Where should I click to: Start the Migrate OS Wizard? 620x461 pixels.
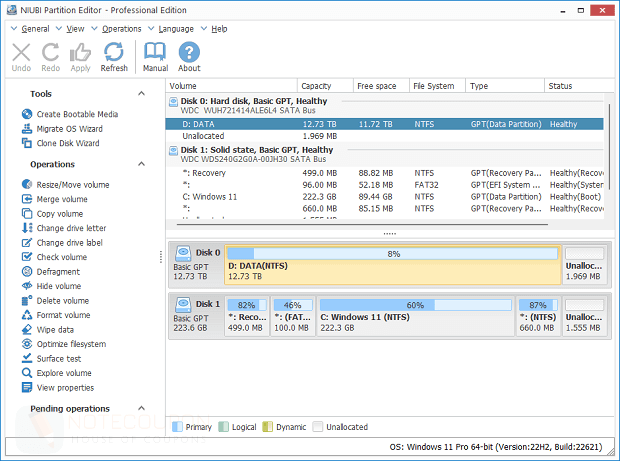click(x=62, y=129)
